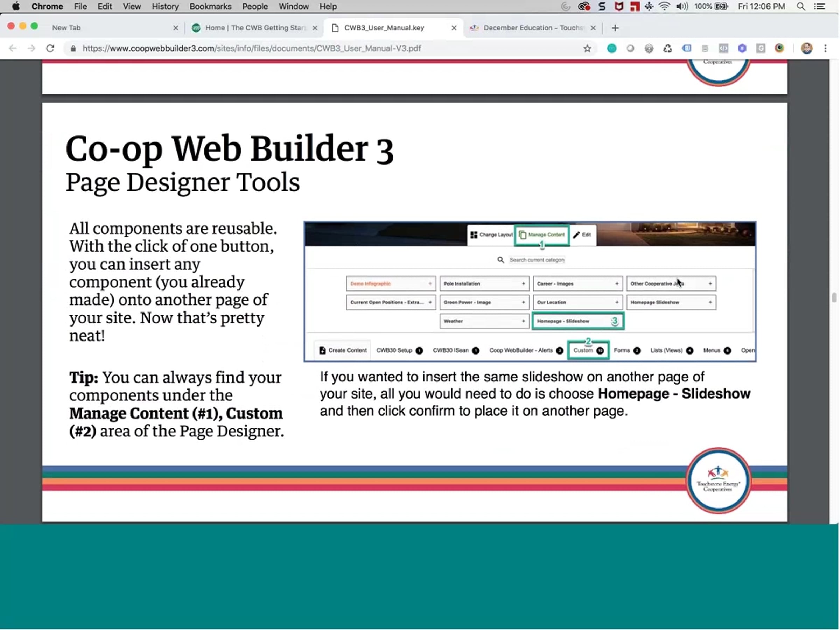
Task: Click the Manage Content button in the manual screenshot
Action: coord(542,235)
